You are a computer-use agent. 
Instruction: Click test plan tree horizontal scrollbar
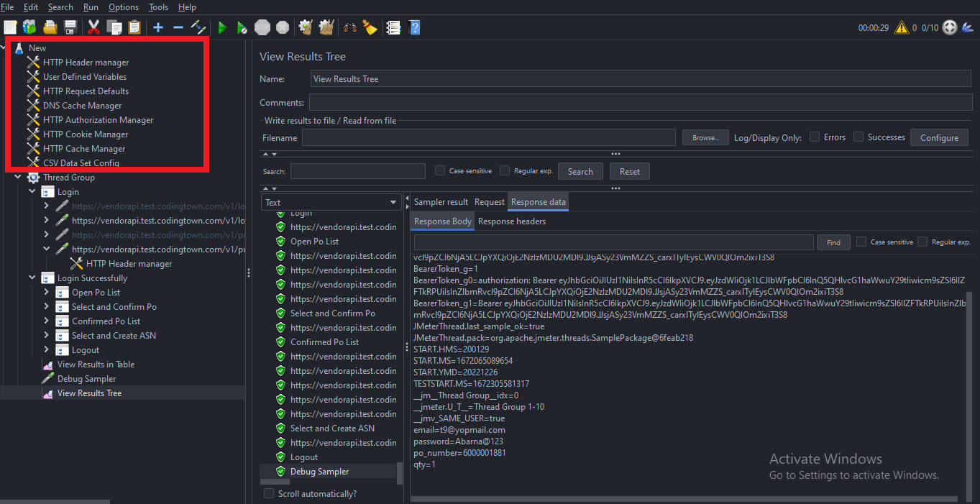[x=55, y=500]
